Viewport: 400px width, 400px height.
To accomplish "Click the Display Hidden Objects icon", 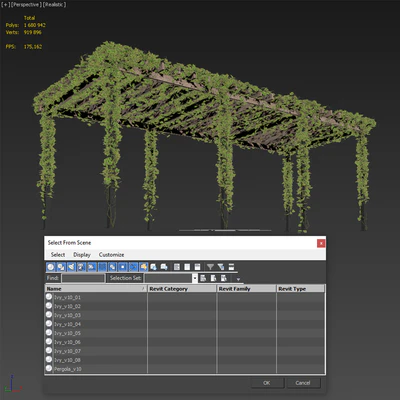I will coord(164,267).
